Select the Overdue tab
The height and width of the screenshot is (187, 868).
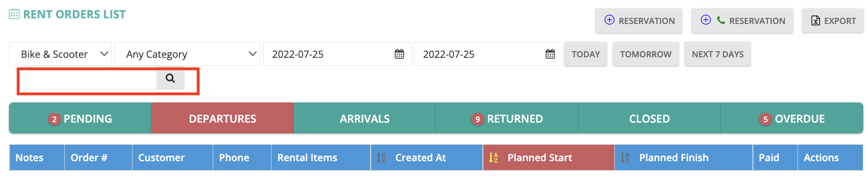coord(792,118)
